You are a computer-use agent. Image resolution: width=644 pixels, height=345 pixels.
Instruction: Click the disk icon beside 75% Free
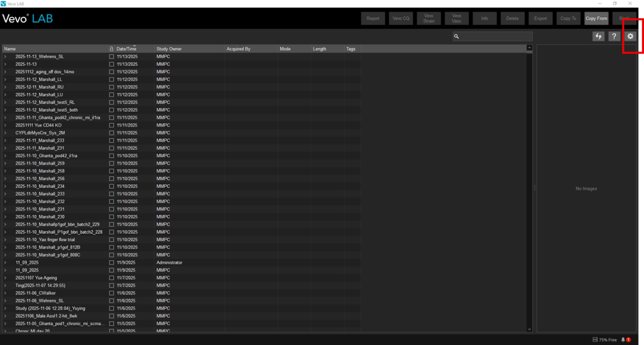(x=595, y=340)
